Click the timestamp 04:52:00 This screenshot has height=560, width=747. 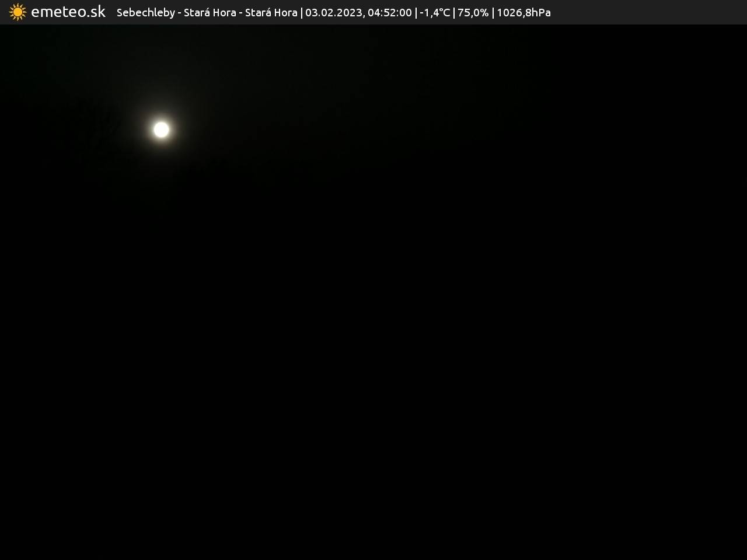(389, 13)
